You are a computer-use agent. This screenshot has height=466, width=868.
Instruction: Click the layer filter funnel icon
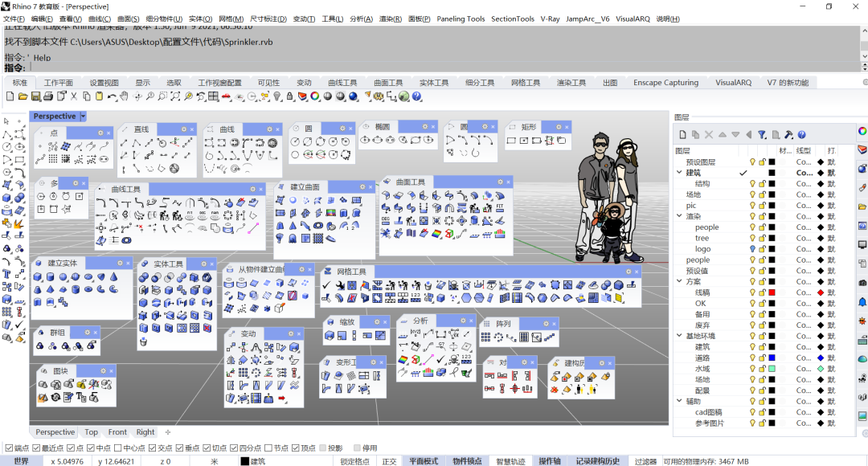click(761, 134)
